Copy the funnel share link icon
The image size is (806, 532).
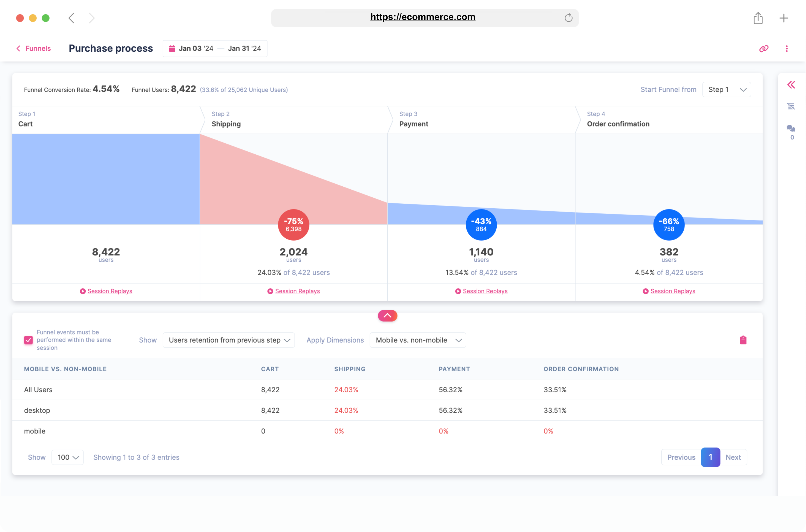[764, 48]
